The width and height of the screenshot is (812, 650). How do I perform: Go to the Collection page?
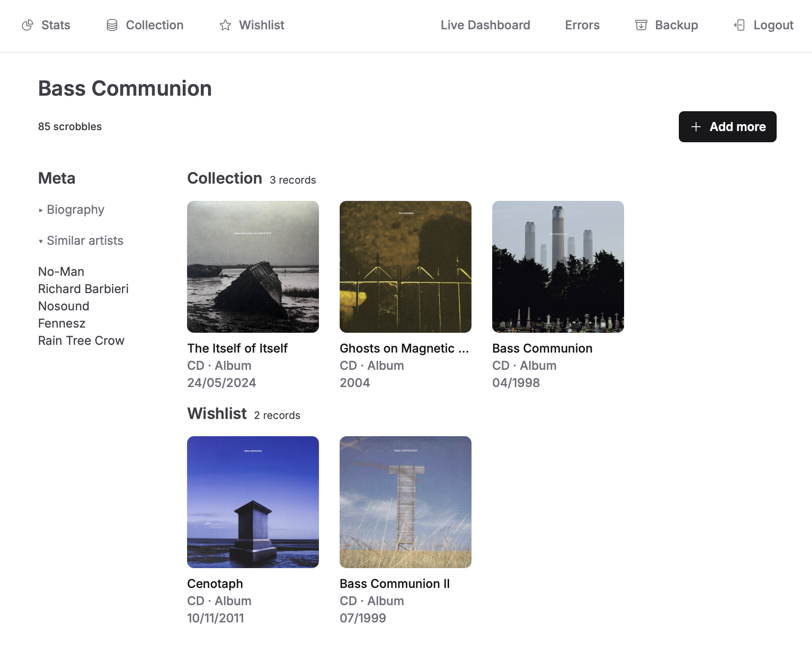pyautogui.click(x=145, y=25)
